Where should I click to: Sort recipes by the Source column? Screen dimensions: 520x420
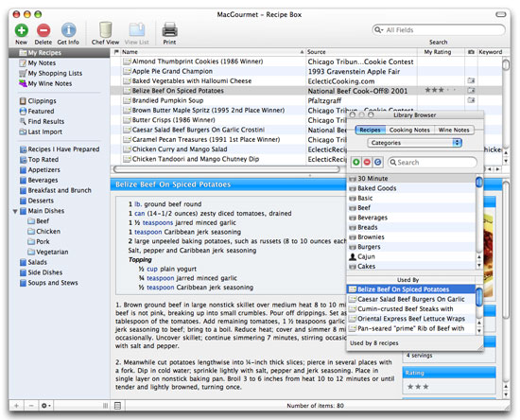361,52
